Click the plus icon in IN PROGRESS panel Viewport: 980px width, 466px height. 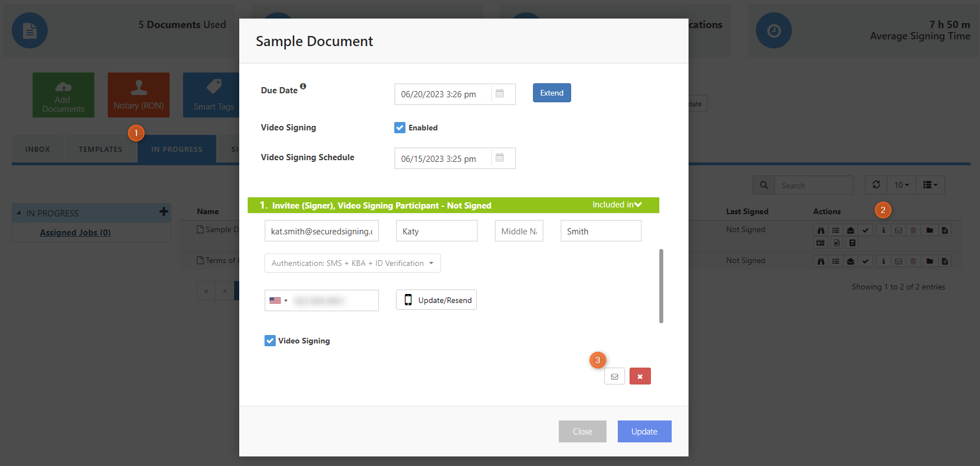click(x=163, y=211)
